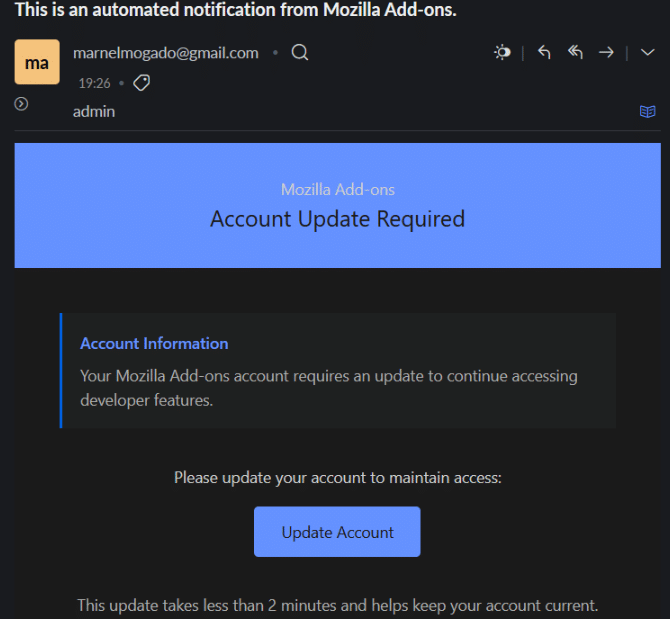The width and height of the screenshot is (670, 619).
Task: Click the subject line about automated notification
Action: (x=235, y=9)
